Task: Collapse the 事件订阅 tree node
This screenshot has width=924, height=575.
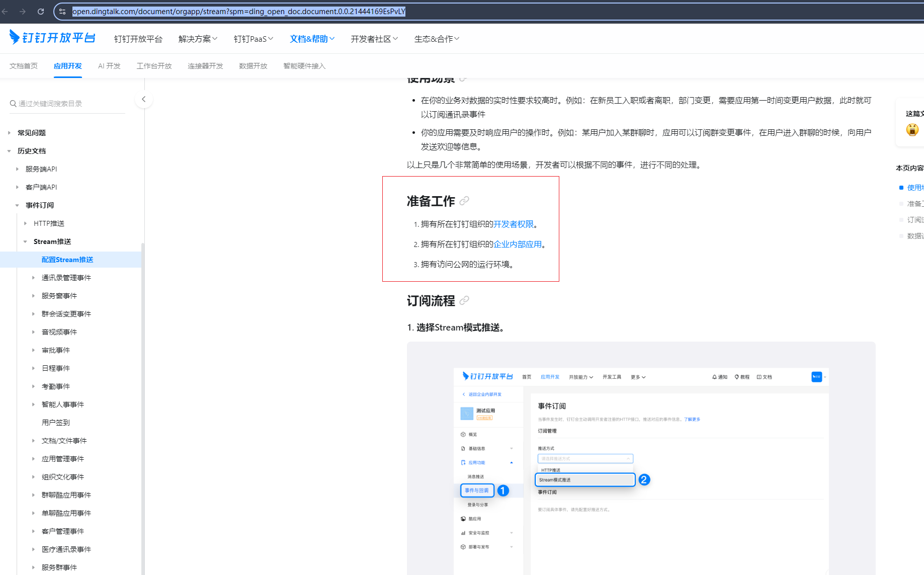Action: tap(17, 205)
